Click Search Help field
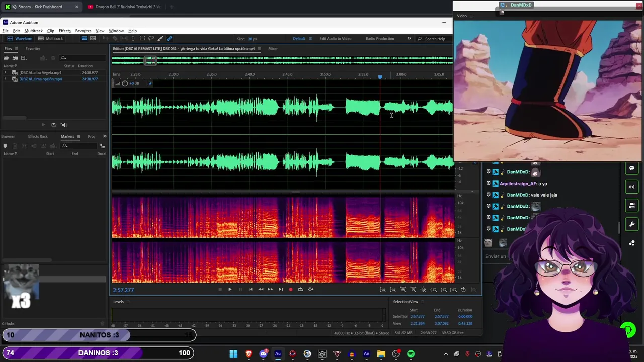Viewport: 644px width, 362px height. tap(435, 39)
